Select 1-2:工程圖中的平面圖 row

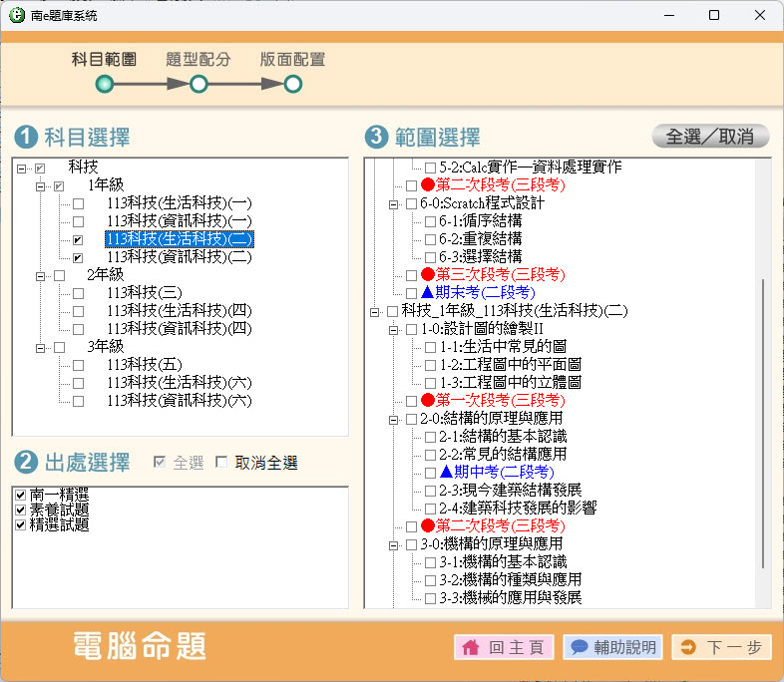510,365
